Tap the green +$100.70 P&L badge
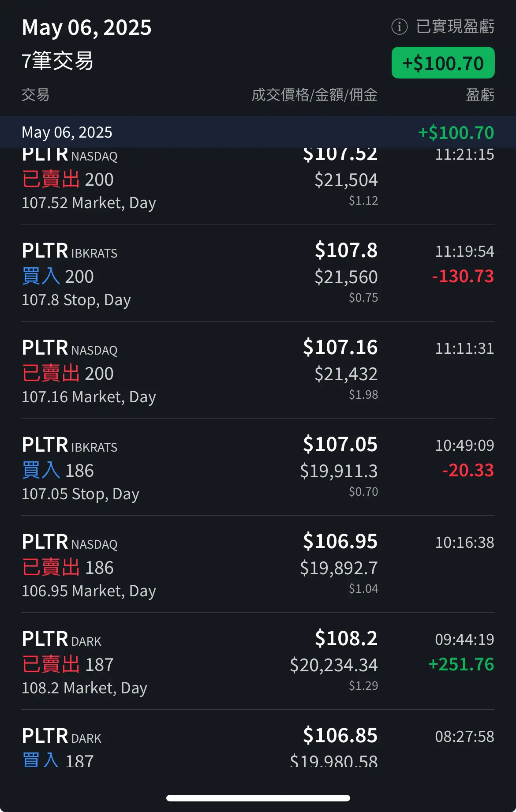This screenshot has width=516, height=812. 443,63
